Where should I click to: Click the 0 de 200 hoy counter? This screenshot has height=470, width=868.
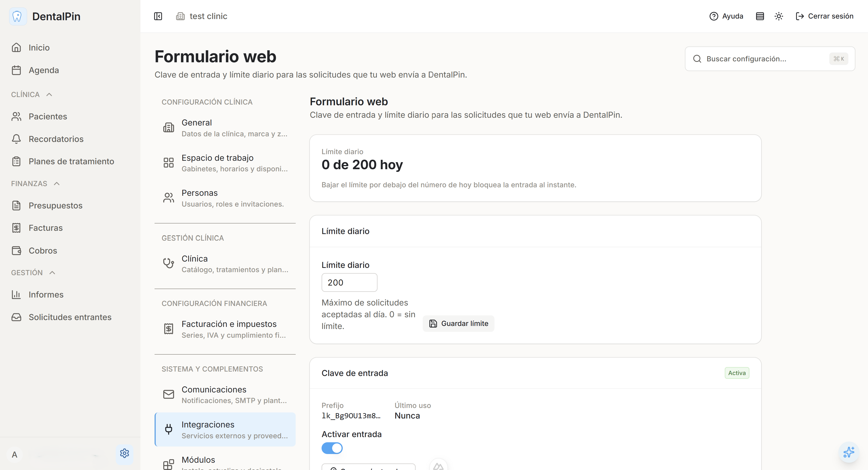[x=362, y=165]
